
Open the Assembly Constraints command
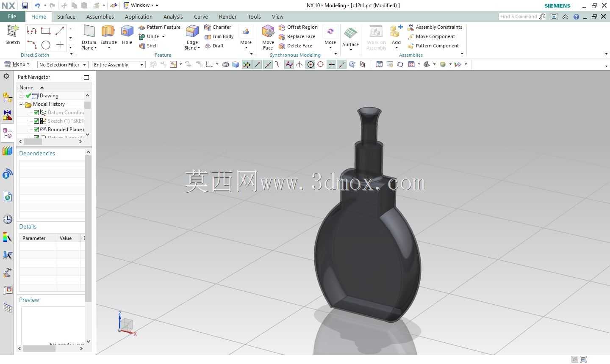pos(435,27)
